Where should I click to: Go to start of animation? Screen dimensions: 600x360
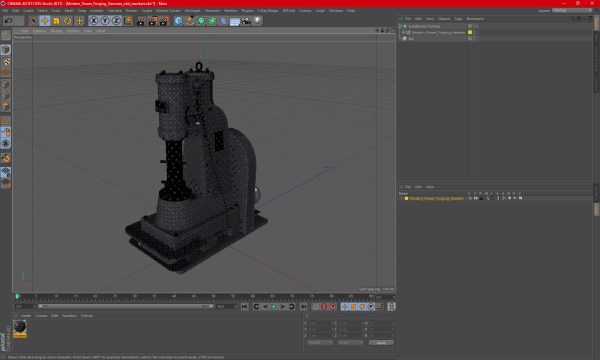(245, 307)
